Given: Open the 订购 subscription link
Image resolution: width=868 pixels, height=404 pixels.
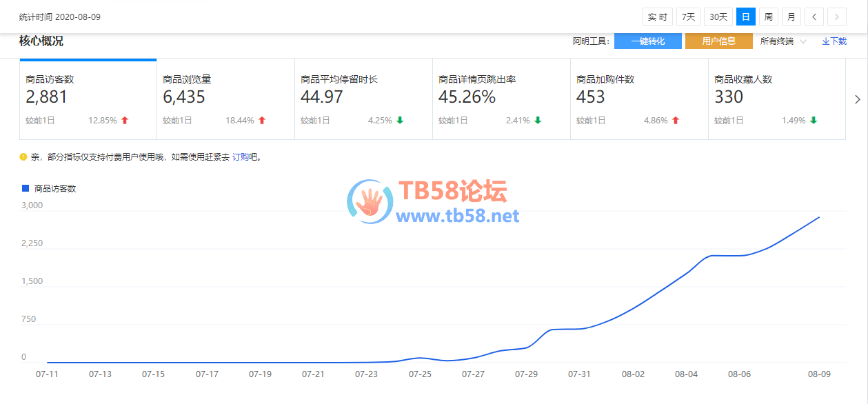Looking at the screenshot, I should (x=240, y=157).
